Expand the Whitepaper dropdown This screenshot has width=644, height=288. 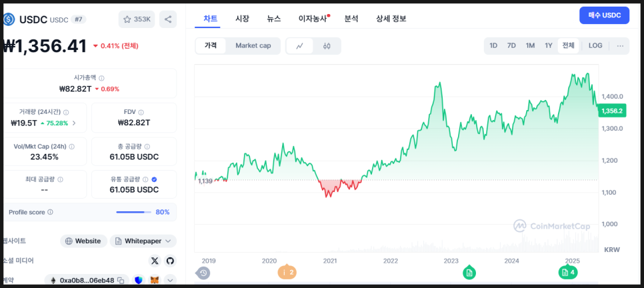pos(143,241)
